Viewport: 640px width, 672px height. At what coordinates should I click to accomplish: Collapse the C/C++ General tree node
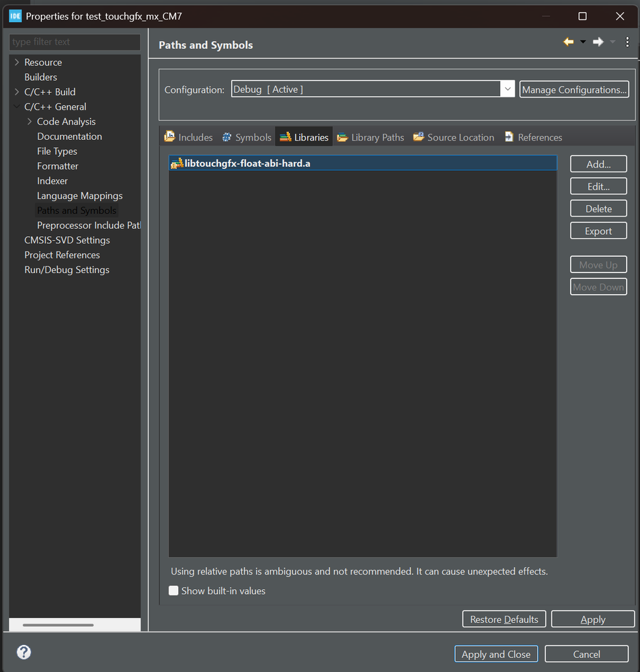(17, 107)
